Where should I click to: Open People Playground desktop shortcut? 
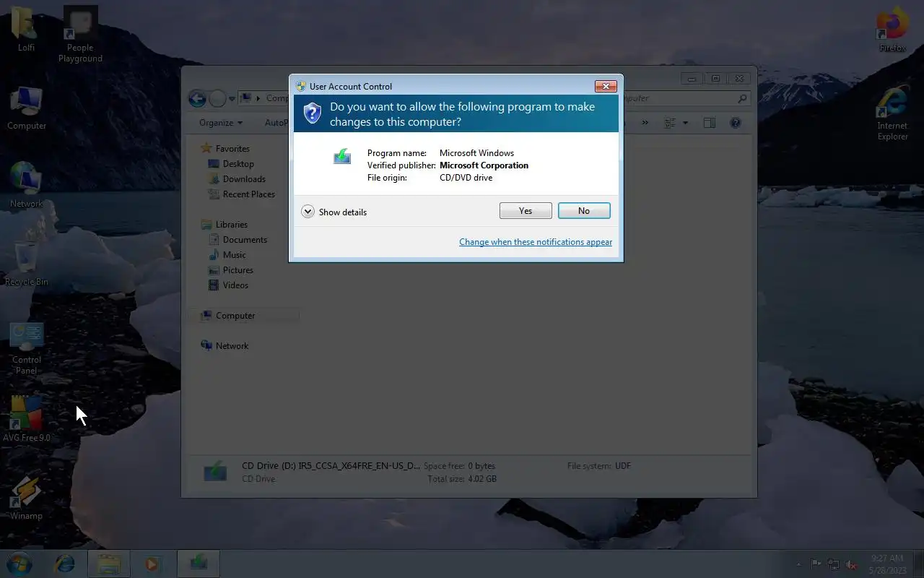[x=80, y=34]
